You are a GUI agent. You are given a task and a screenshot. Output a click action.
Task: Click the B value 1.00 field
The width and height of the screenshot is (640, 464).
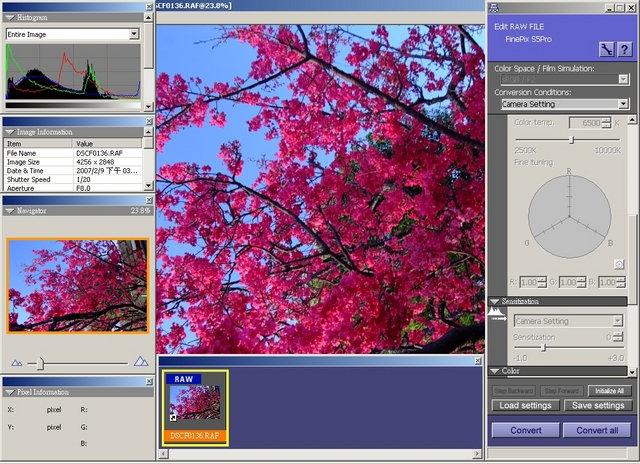pos(607,282)
